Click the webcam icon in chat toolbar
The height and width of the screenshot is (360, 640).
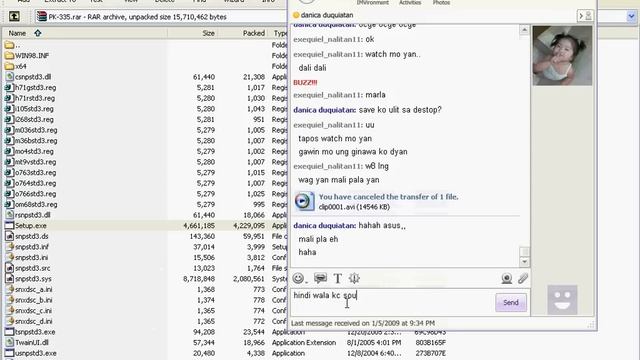[507, 278]
